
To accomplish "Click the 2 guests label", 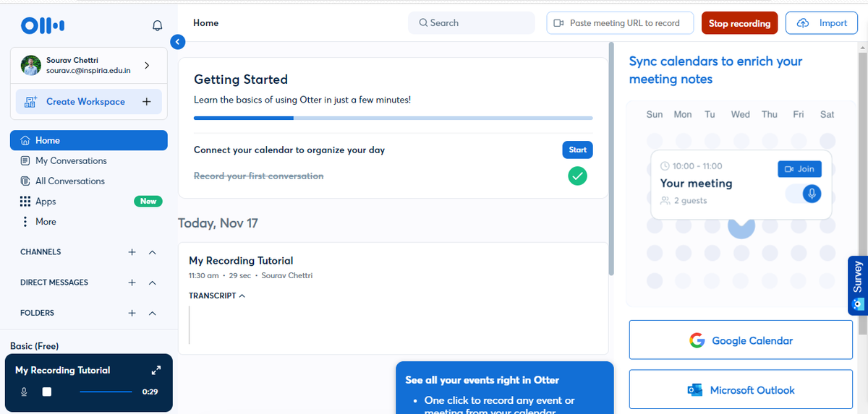I will click(684, 200).
